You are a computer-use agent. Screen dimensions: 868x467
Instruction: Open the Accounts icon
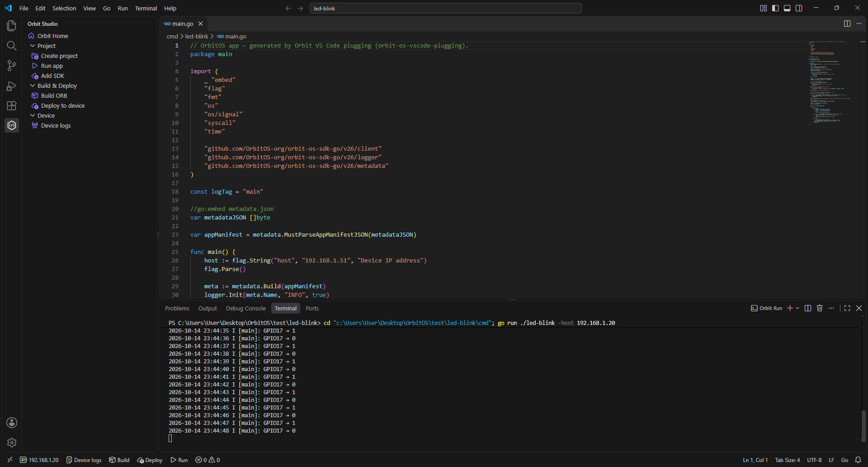click(x=12, y=423)
